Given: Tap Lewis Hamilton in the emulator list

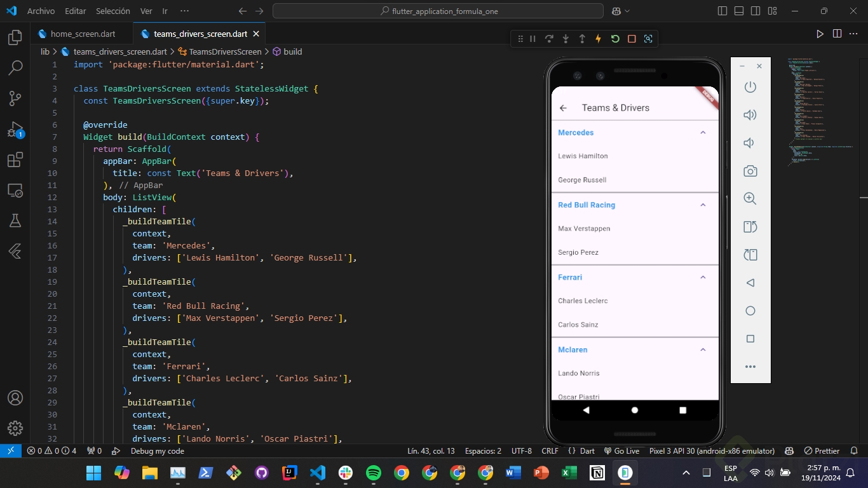Looking at the screenshot, I should (x=583, y=156).
